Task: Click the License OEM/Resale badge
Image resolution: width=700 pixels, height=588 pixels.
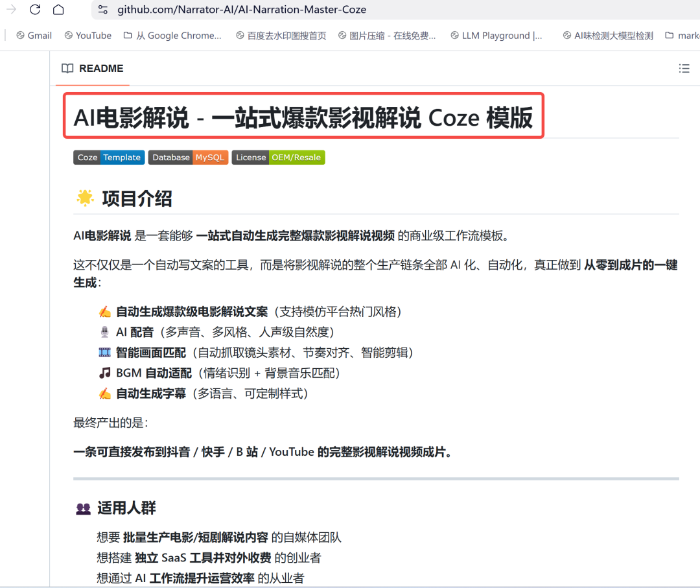Action: click(278, 158)
